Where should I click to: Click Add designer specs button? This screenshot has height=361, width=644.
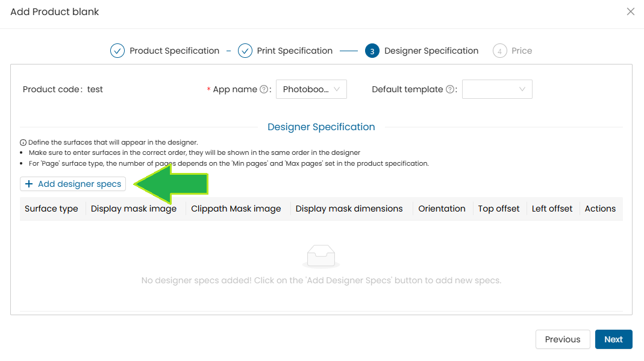(73, 184)
